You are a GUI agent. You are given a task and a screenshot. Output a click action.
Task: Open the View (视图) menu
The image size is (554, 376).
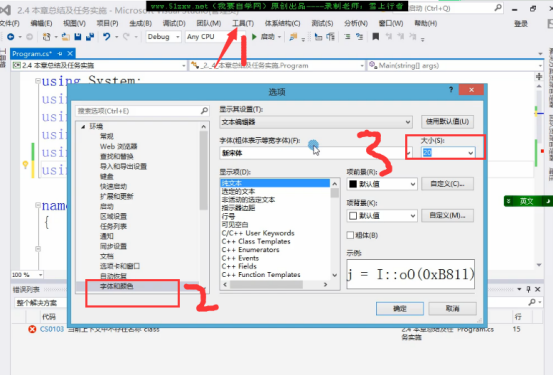(x=74, y=23)
